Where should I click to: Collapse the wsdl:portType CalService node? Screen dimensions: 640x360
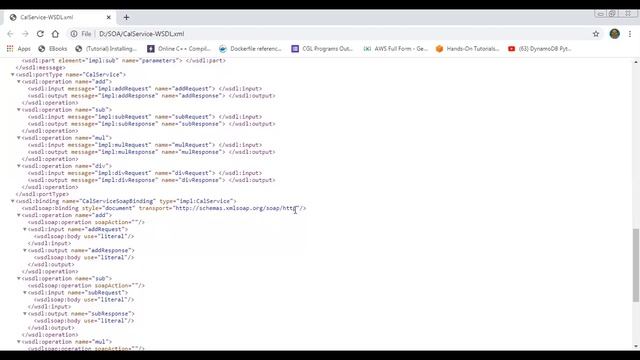coord(13,75)
